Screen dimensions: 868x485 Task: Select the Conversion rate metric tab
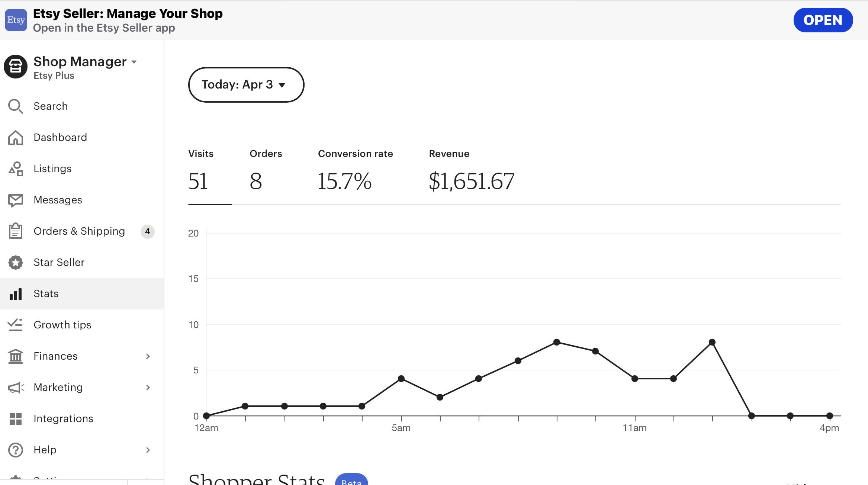click(355, 173)
